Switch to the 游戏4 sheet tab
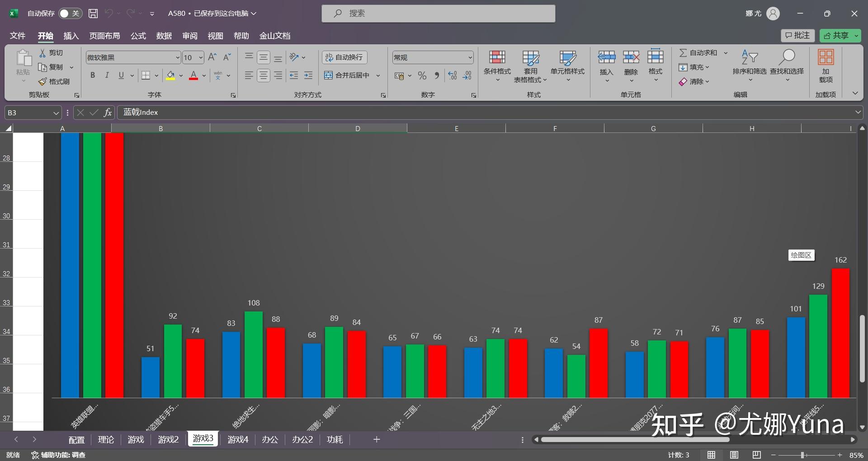 (x=238, y=439)
